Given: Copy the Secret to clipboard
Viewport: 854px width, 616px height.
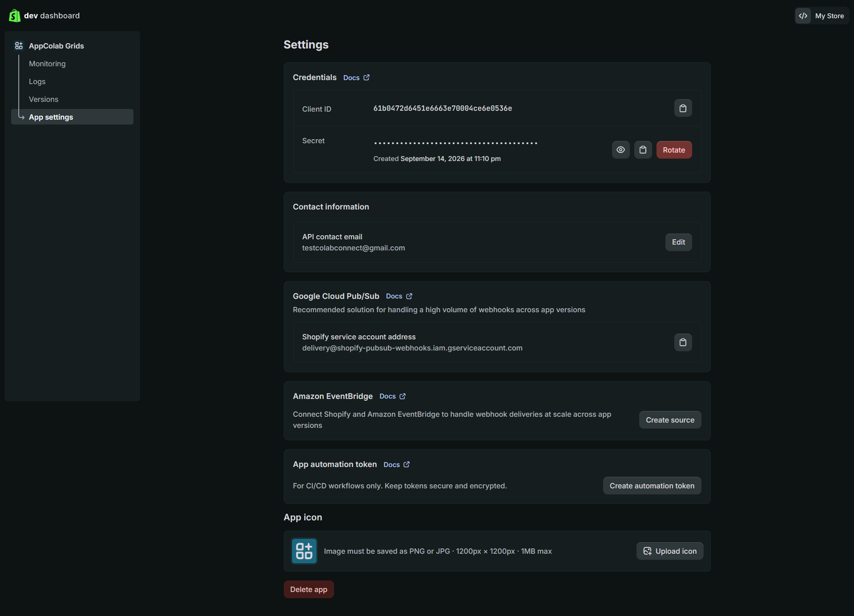Looking at the screenshot, I should 643,150.
